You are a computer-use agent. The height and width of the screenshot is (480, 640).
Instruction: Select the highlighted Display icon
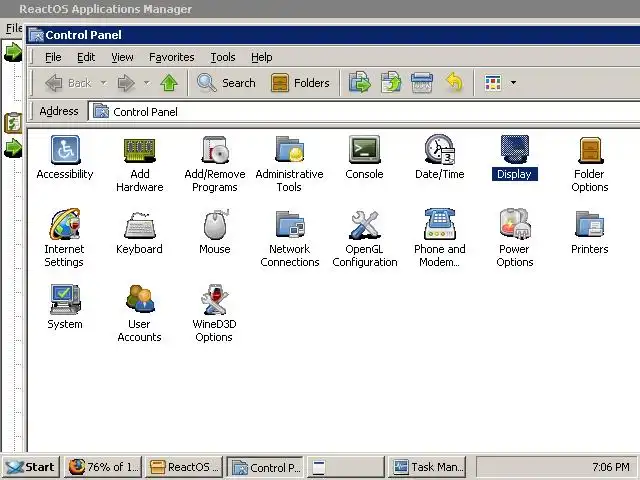coord(515,158)
